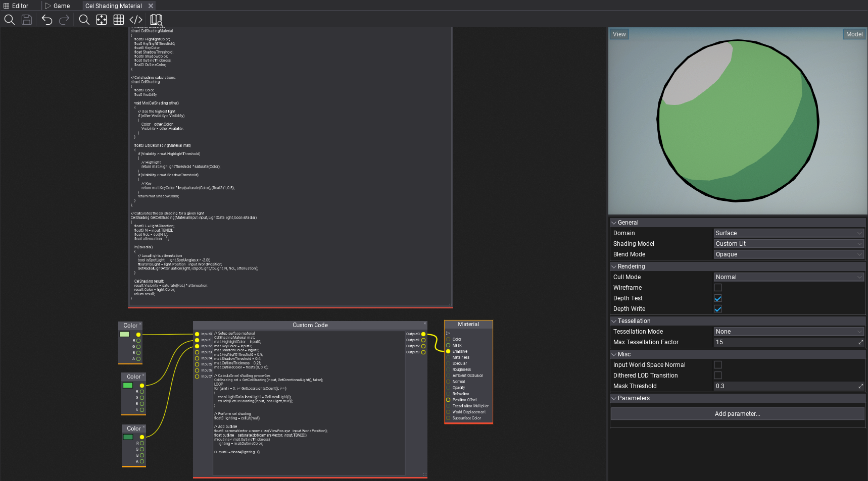Click the View button in the preview

click(619, 34)
